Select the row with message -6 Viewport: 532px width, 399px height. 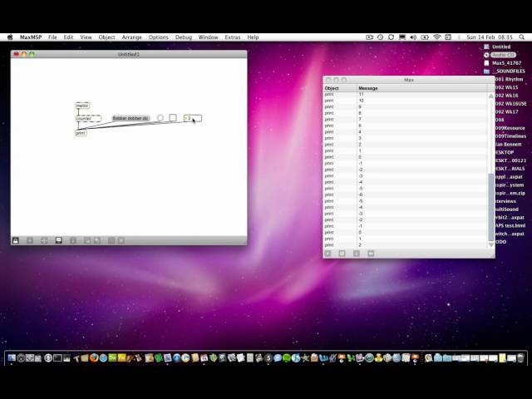[x=406, y=195]
